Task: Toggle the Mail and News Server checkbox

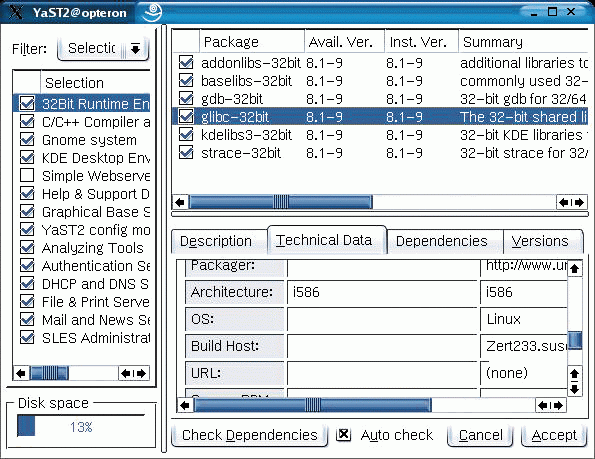Action: pyautogui.click(x=27, y=319)
